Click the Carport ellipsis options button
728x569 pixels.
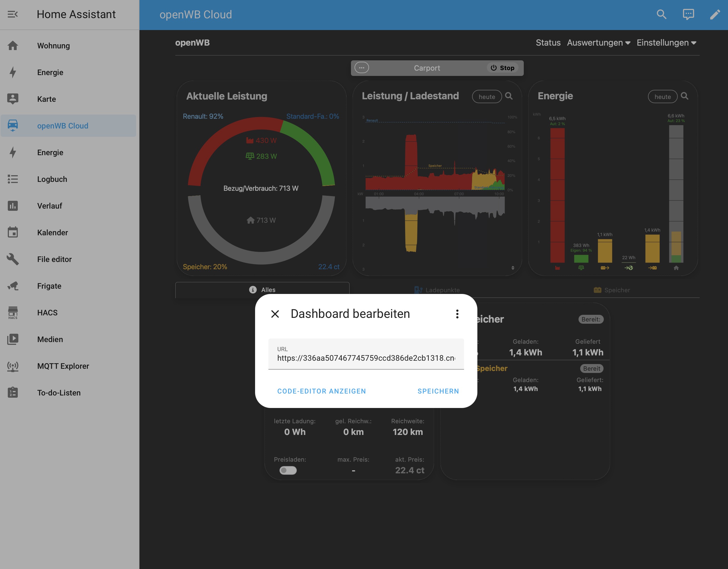[362, 68]
